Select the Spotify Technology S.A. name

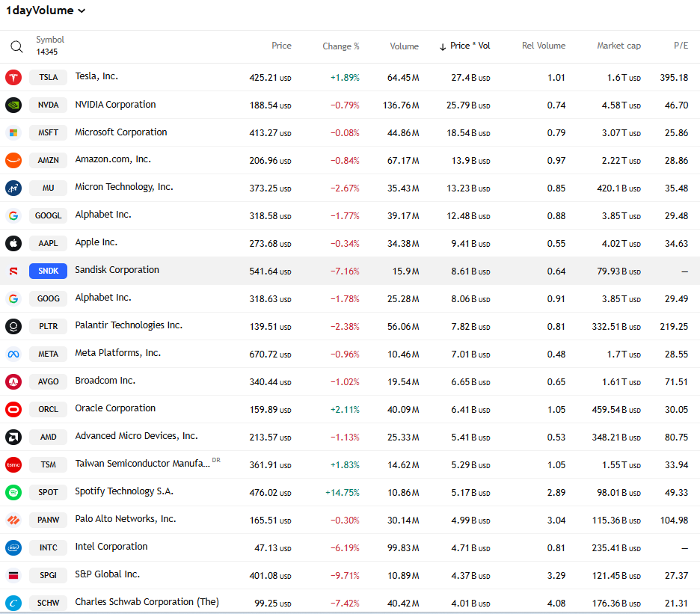click(124, 491)
